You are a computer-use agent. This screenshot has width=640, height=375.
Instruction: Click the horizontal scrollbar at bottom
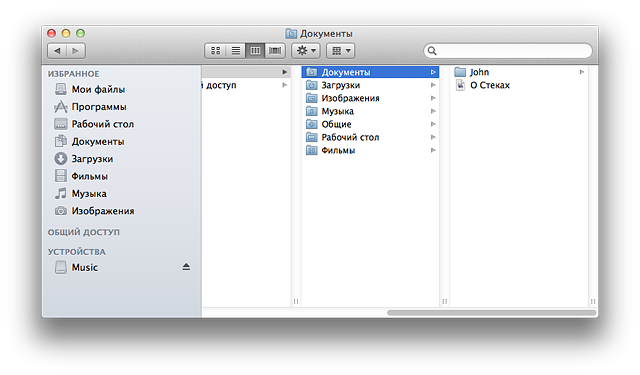coord(491,313)
